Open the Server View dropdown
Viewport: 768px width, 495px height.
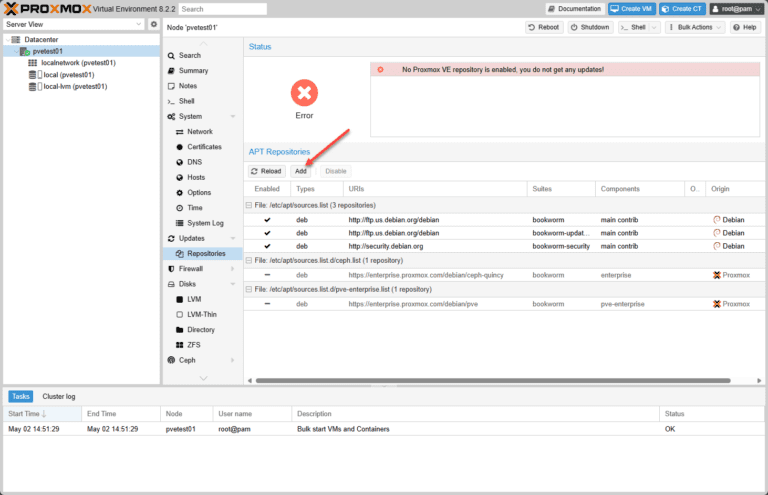[74, 24]
